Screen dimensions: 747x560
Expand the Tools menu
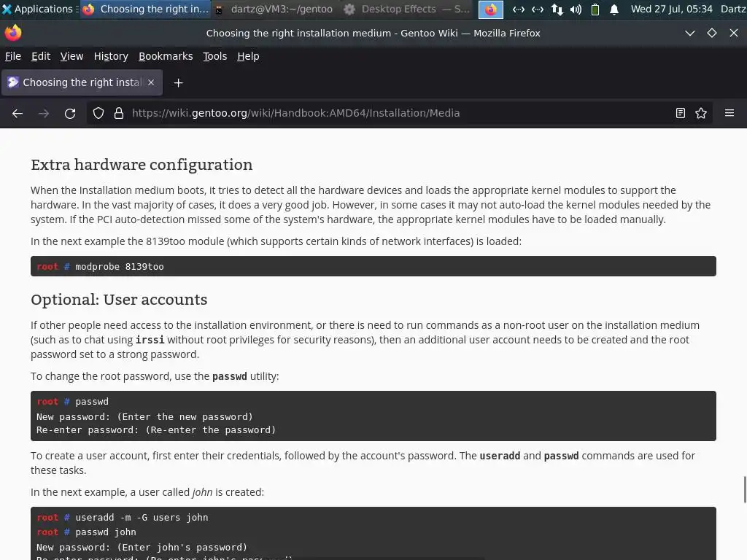click(x=214, y=56)
